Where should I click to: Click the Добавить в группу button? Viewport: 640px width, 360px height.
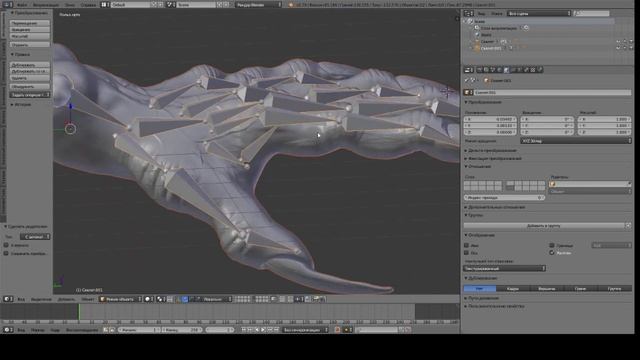click(x=544, y=225)
